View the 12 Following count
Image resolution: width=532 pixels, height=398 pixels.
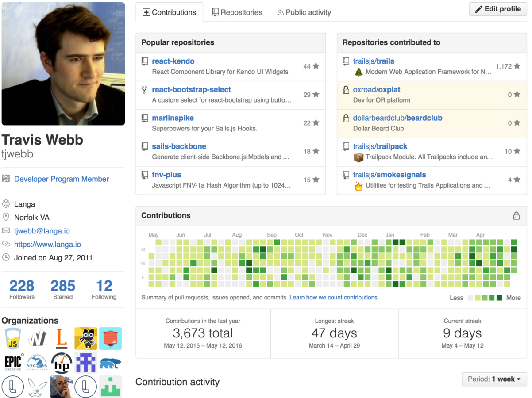click(x=104, y=289)
